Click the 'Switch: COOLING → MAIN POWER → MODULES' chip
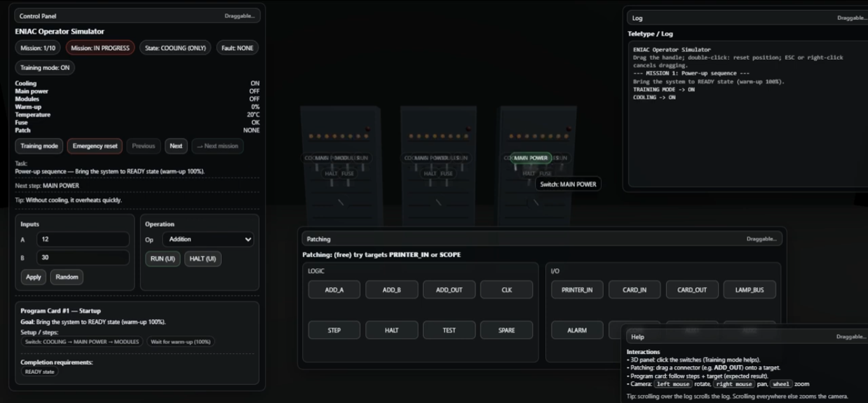The image size is (868, 403). tap(82, 342)
